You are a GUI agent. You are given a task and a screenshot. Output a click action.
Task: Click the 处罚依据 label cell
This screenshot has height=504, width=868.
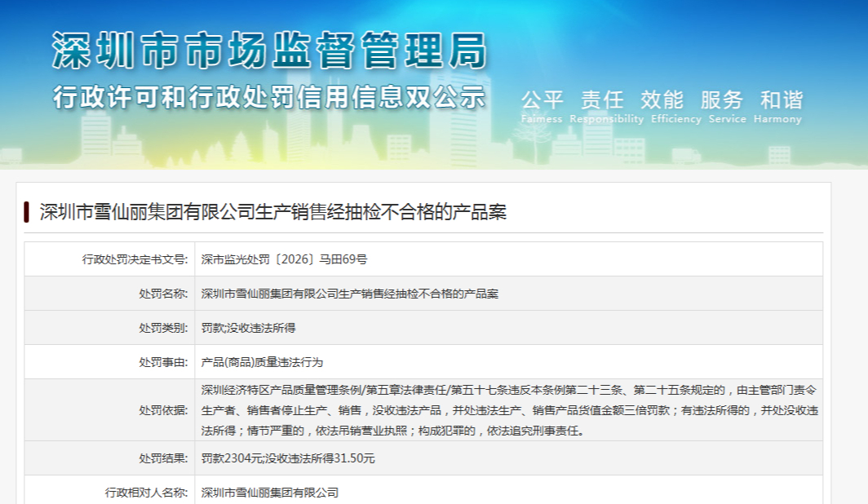coord(109,410)
